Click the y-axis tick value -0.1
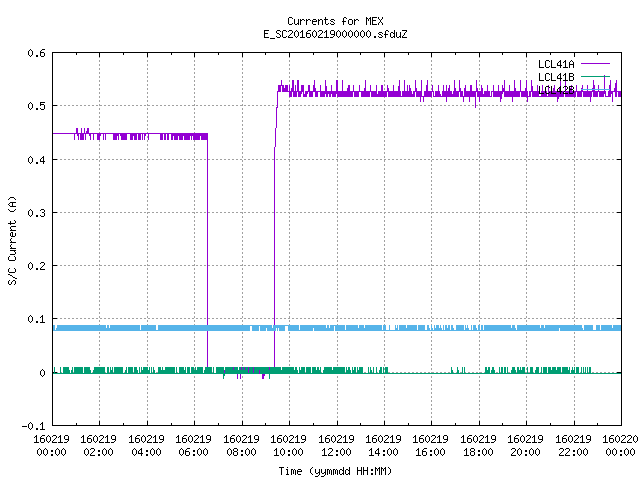 pos(33,426)
